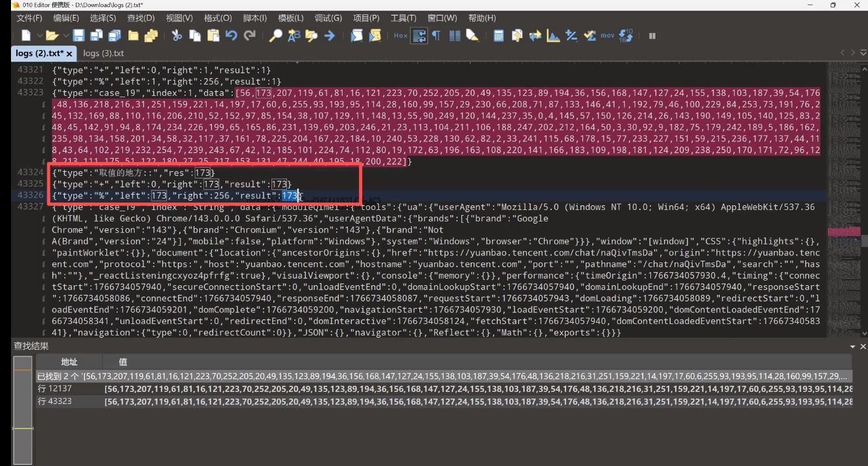Copy selection using the Copy icon
Viewport: 868px width, 466px height.
click(x=195, y=36)
